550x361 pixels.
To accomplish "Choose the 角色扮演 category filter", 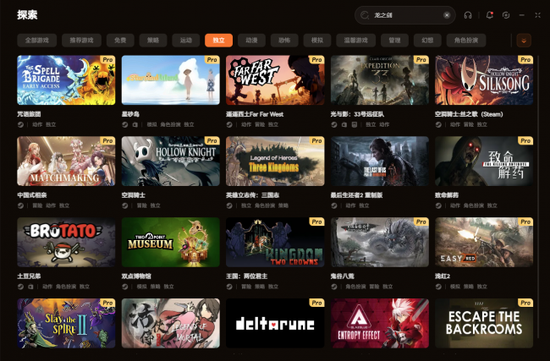I will click(x=466, y=40).
